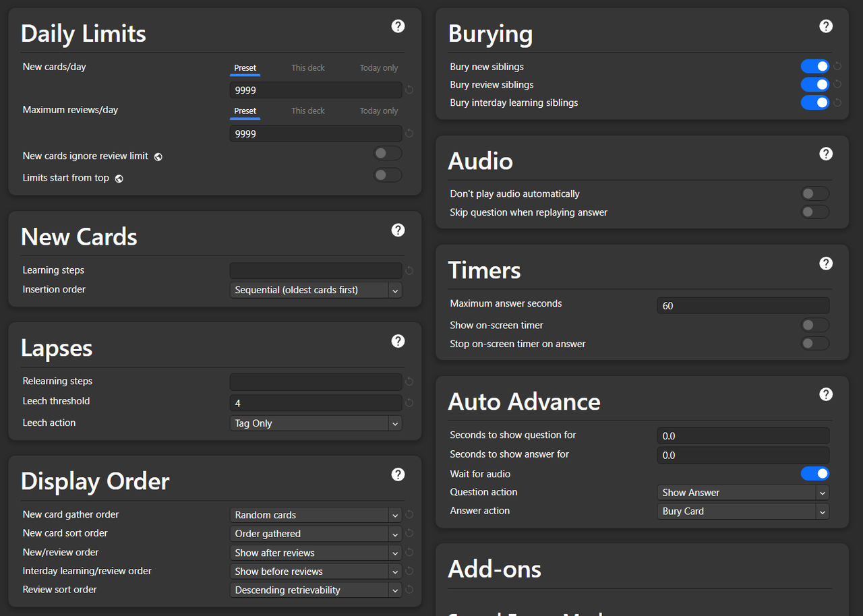Enable Stop on-screen timer on answer
The height and width of the screenshot is (616, 863).
815,344
